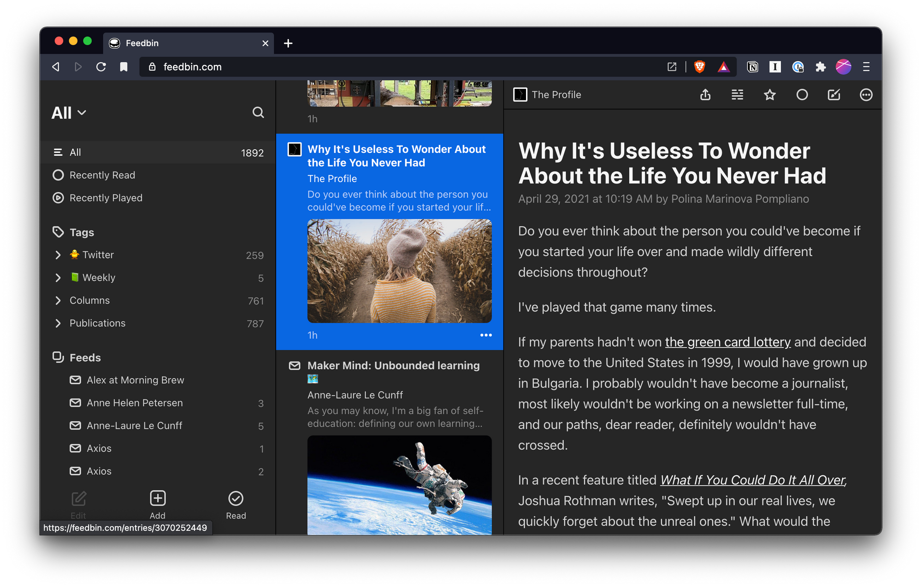This screenshot has width=922, height=588.
Task: Star the current article
Action: click(x=769, y=95)
